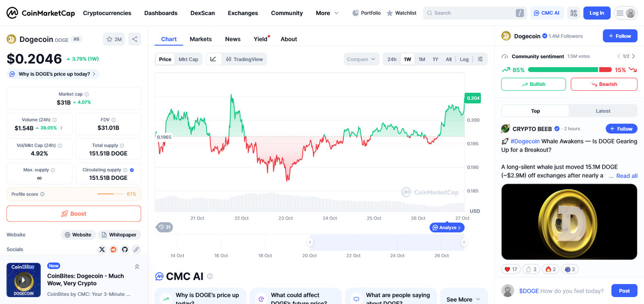
Task: Collapse the CoinBites Dogecoin card
Action: pyautogui.click(x=137, y=266)
